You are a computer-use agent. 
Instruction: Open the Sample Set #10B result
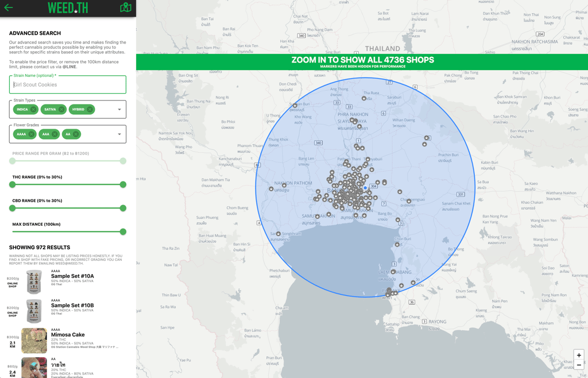point(68,311)
